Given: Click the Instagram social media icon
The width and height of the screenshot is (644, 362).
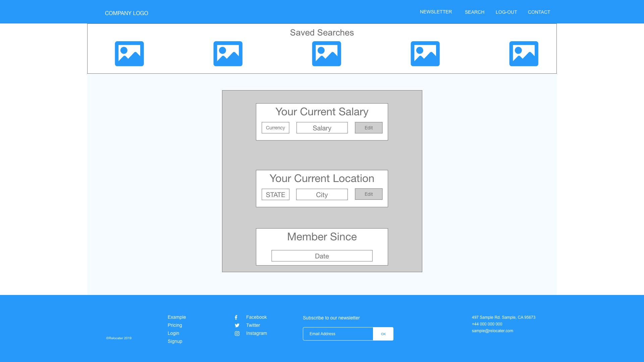Looking at the screenshot, I should 236,333.
